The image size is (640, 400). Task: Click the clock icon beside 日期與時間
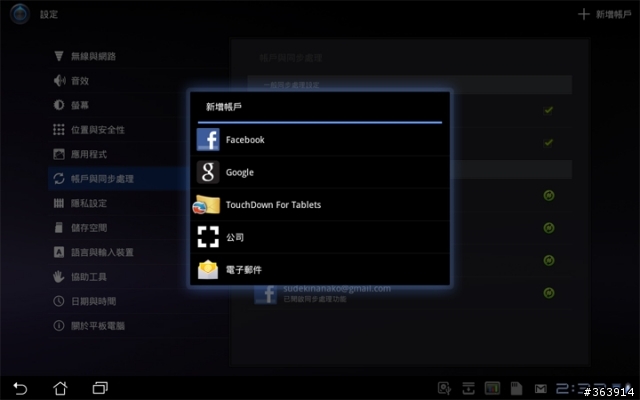tap(59, 301)
